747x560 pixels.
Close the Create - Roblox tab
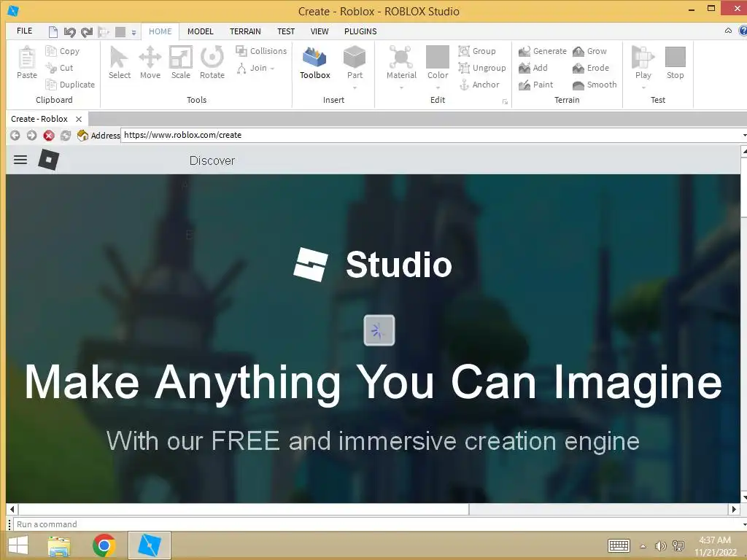(x=79, y=119)
